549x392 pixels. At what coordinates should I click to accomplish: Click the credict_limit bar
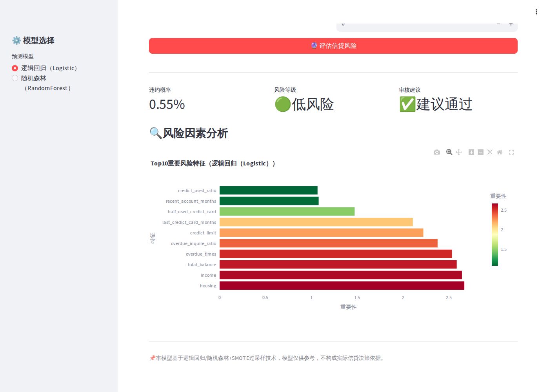(322, 233)
